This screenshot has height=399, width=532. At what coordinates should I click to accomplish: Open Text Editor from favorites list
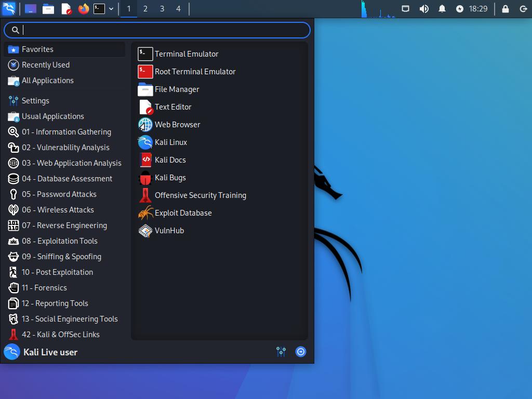(220, 107)
